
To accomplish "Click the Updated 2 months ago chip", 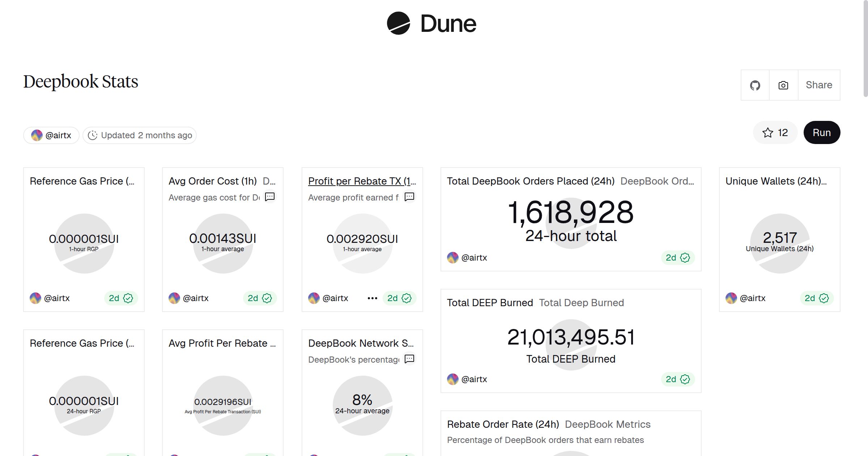I will [x=139, y=135].
